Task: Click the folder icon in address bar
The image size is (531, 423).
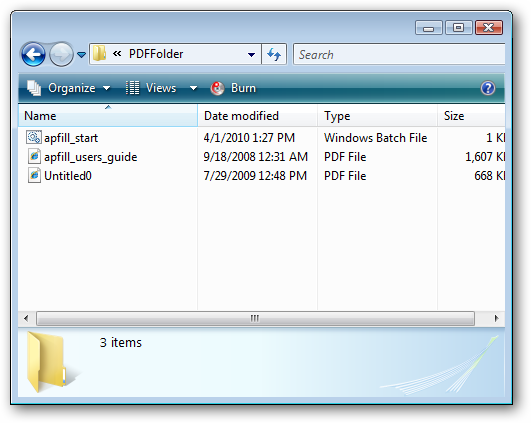Action: pos(99,54)
